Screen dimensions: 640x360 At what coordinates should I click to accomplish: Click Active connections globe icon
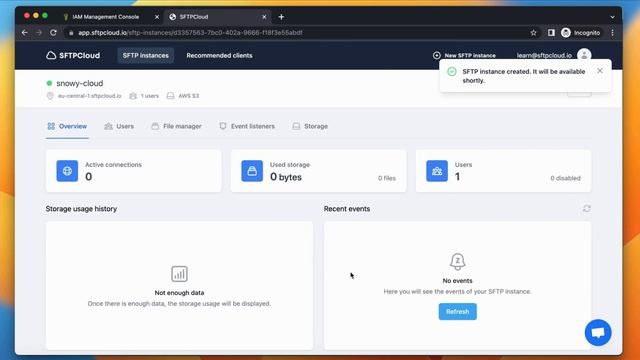coord(67,171)
